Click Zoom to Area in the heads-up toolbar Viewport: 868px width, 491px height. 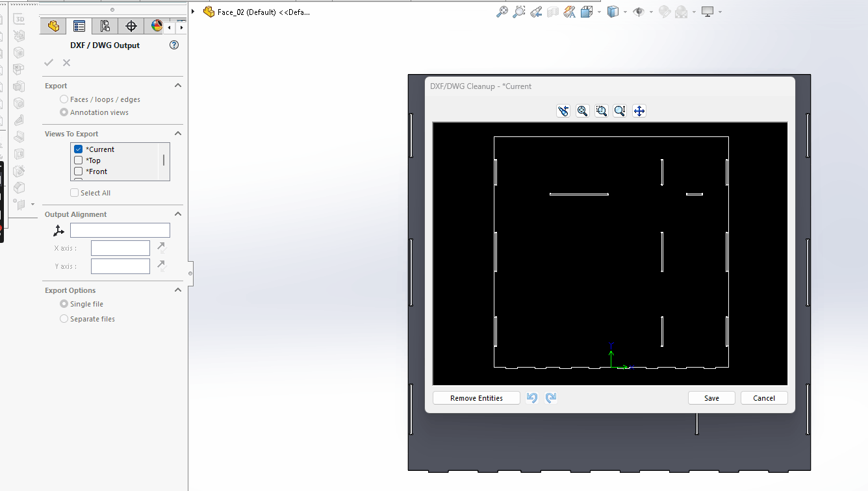(x=518, y=12)
